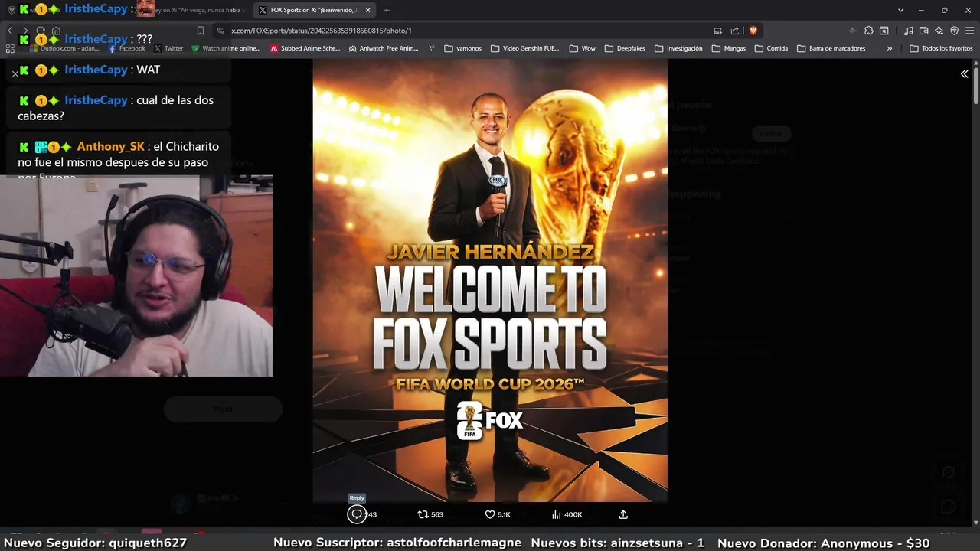Open view analytics bar chart icon

click(x=557, y=514)
